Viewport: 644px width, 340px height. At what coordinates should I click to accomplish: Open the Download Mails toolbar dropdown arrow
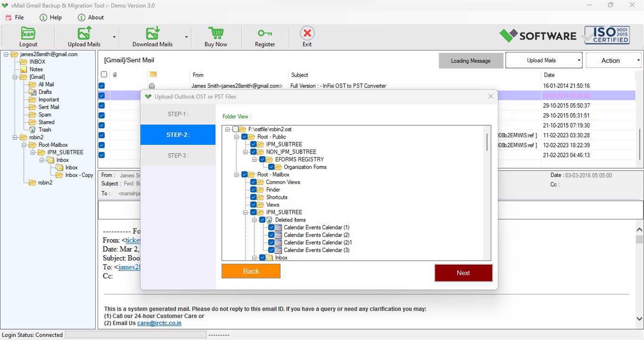click(186, 37)
